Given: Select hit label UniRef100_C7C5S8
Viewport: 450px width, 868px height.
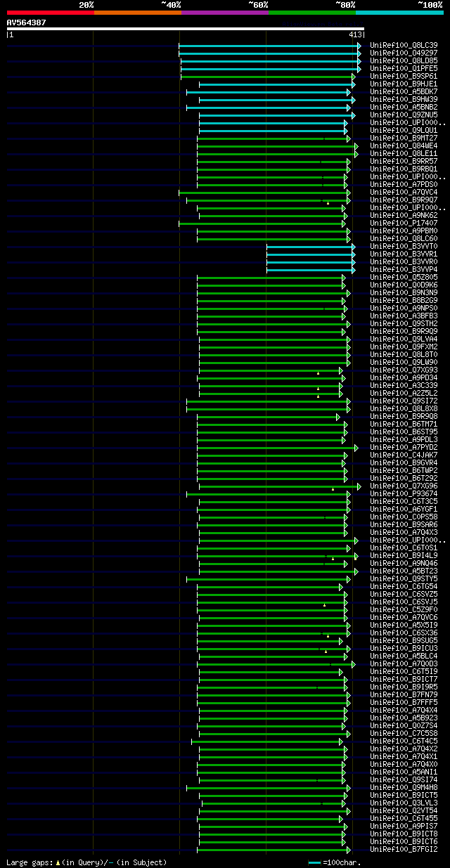Looking at the screenshot, I should (404, 733).
